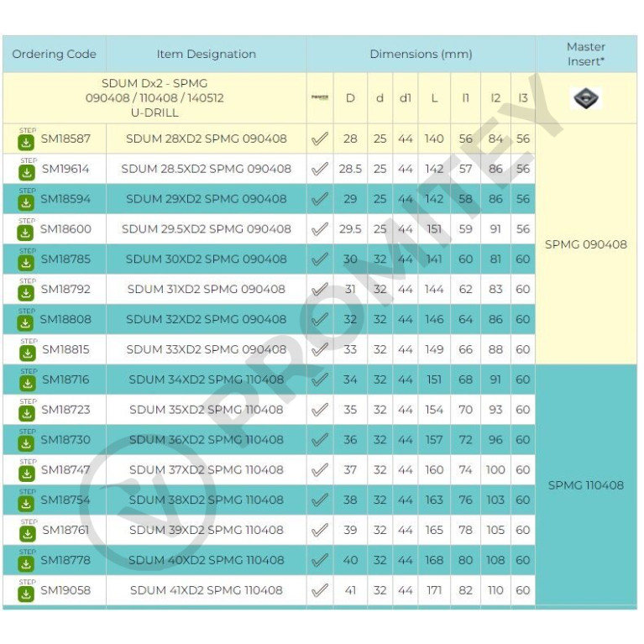Image resolution: width=644 pixels, height=644 pixels.
Task: Select ordering code SM18785
Action: click(65, 259)
